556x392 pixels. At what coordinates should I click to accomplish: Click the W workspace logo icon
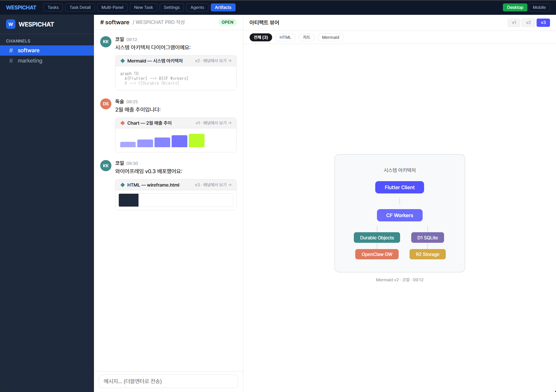tap(11, 24)
